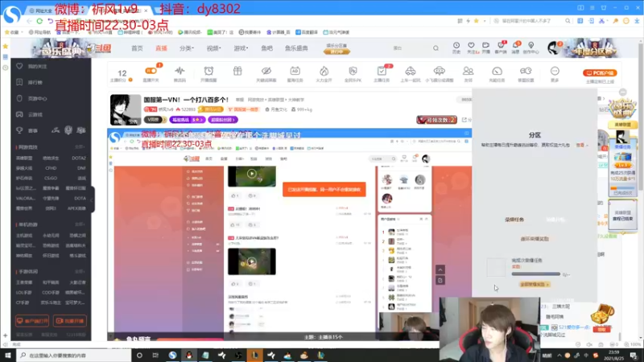Toggle the 直播开关 live switch
The image size is (644, 362).
click(151, 71)
